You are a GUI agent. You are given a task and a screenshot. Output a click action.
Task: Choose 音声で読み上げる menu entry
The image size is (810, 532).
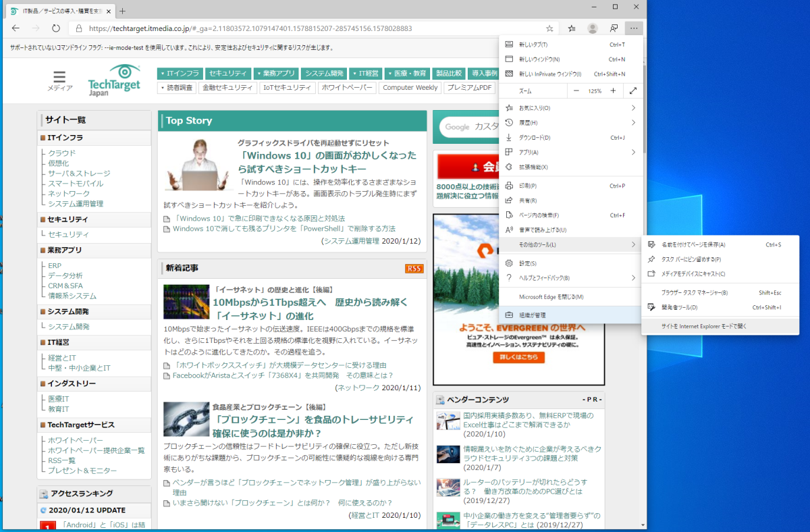point(571,230)
